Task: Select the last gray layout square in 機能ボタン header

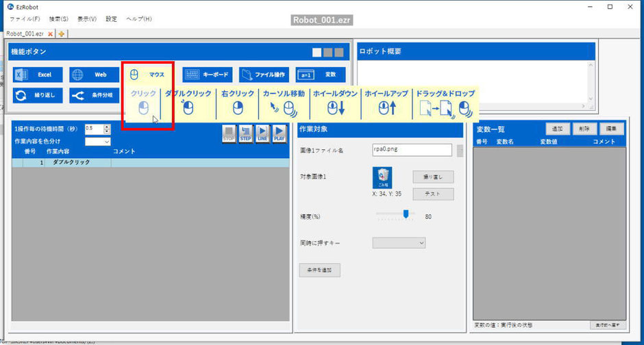Action: point(339,52)
